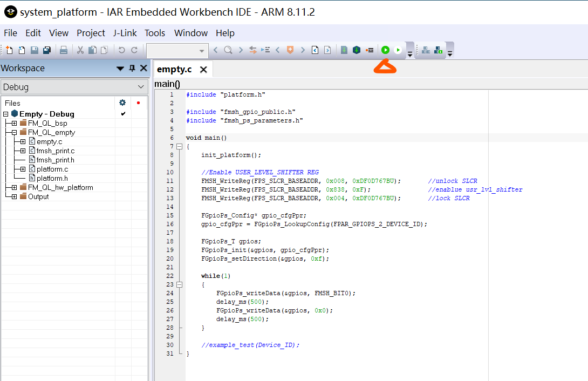Expand the FM_QL_hw_platform group
The image size is (588, 381).
(14, 187)
